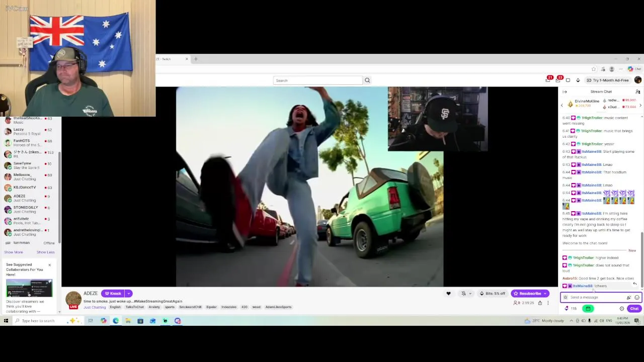Open Get Bits icon in header

[x=578, y=80]
